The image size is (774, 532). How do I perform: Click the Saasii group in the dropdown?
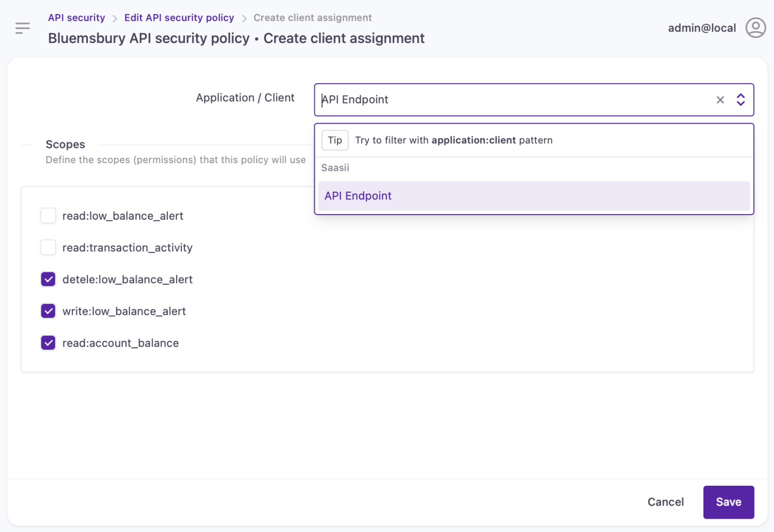click(335, 168)
